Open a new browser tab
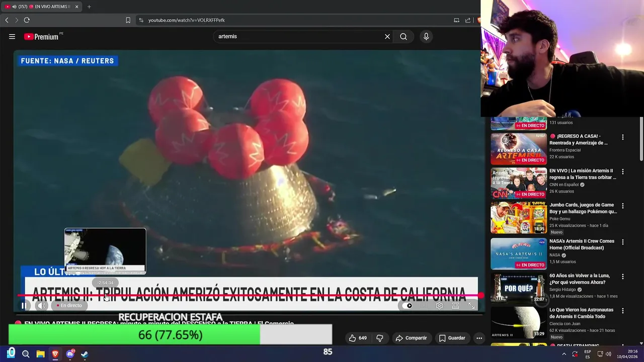 (x=89, y=7)
